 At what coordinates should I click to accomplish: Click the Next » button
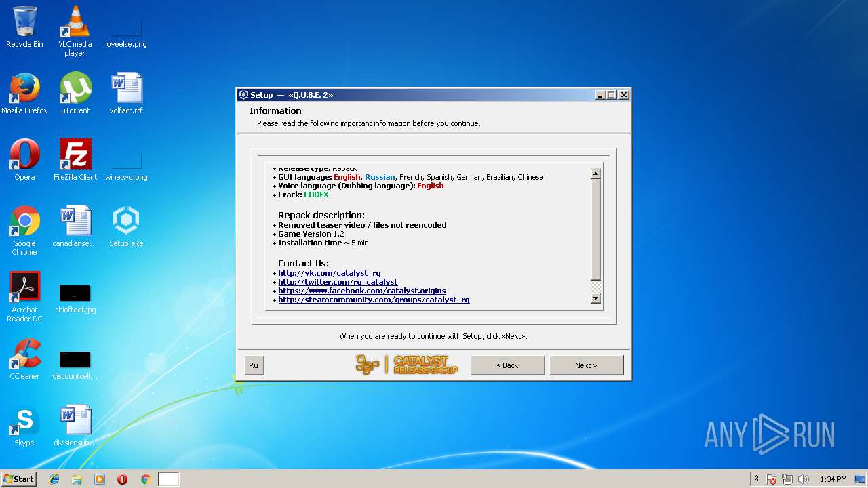click(x=586, y=365)
